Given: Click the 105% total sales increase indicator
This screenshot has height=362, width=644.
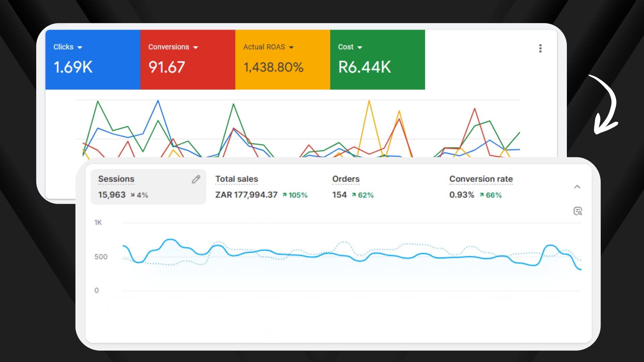Looking at the screenshot, I should point(295,195).
